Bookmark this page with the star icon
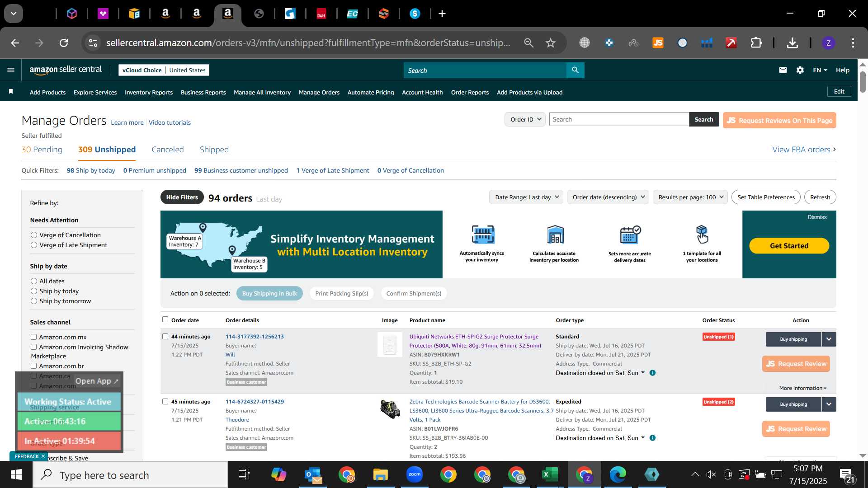This screenshot has height=488, width=868. click(x=550, y=43)
